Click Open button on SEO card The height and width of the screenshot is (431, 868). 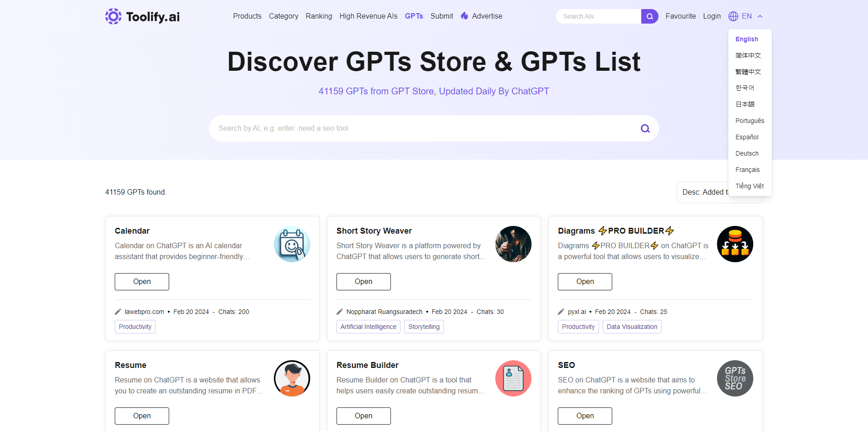585,416
